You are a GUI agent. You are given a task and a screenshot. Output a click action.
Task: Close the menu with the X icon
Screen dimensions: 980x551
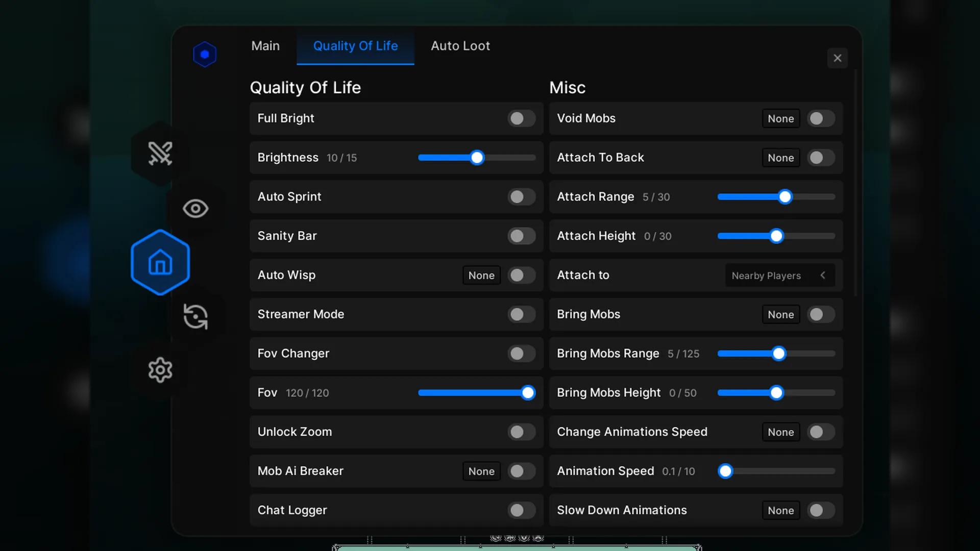pyautogui.click(x=837, y=58)
